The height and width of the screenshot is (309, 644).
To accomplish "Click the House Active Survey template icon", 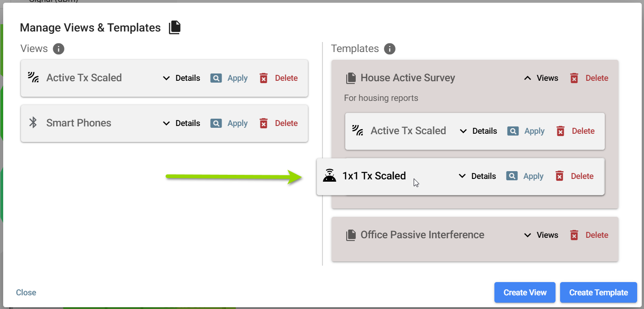I will pyautogui.click(x=351, y=78).
